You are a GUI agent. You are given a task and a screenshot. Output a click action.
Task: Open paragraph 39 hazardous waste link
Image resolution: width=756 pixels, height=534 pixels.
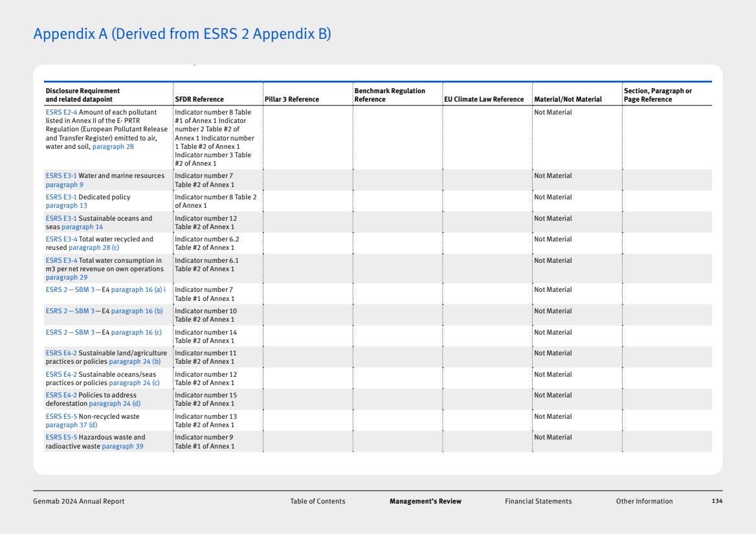pos(122,447)
